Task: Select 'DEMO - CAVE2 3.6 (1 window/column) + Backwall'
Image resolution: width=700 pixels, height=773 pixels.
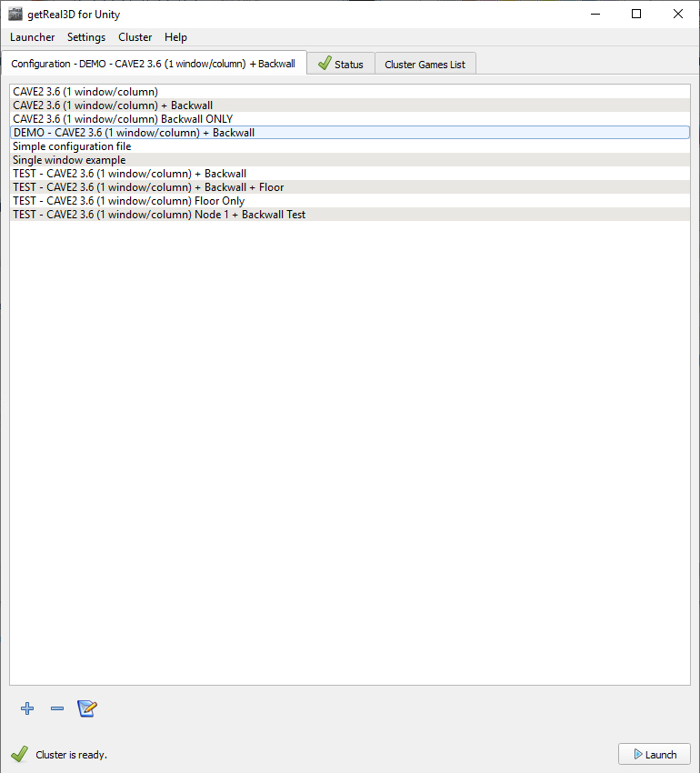Action: [x=349, y=133]
